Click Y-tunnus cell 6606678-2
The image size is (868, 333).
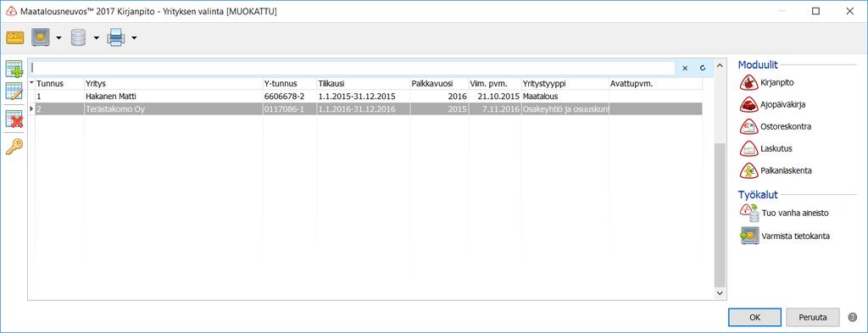pos(290,97)
